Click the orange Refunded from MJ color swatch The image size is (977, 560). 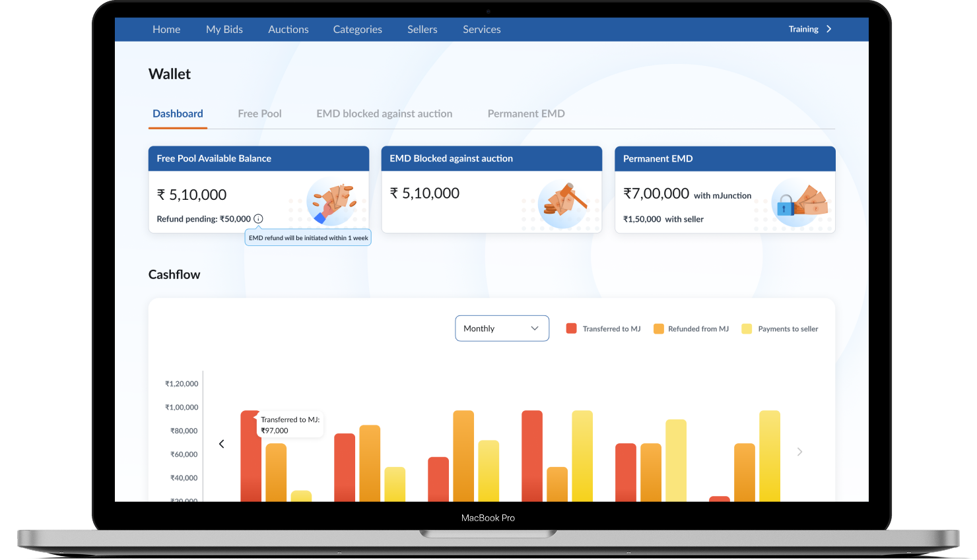click(x=658, y=328)
